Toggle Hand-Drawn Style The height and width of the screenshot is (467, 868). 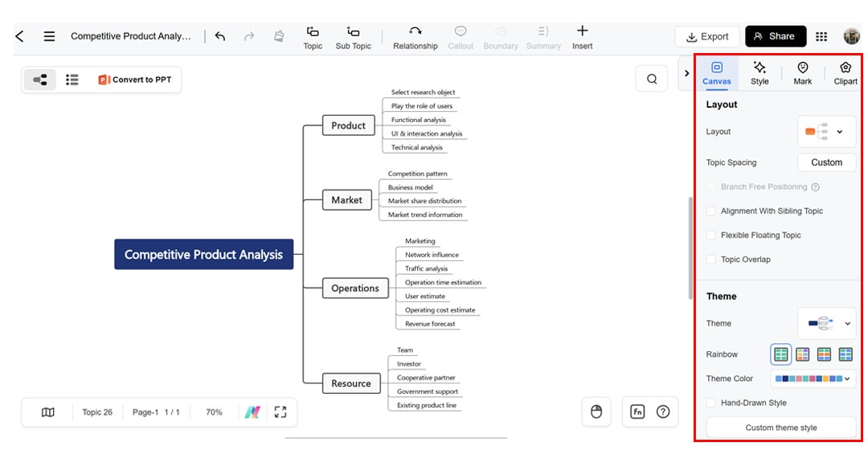[710, 403]
